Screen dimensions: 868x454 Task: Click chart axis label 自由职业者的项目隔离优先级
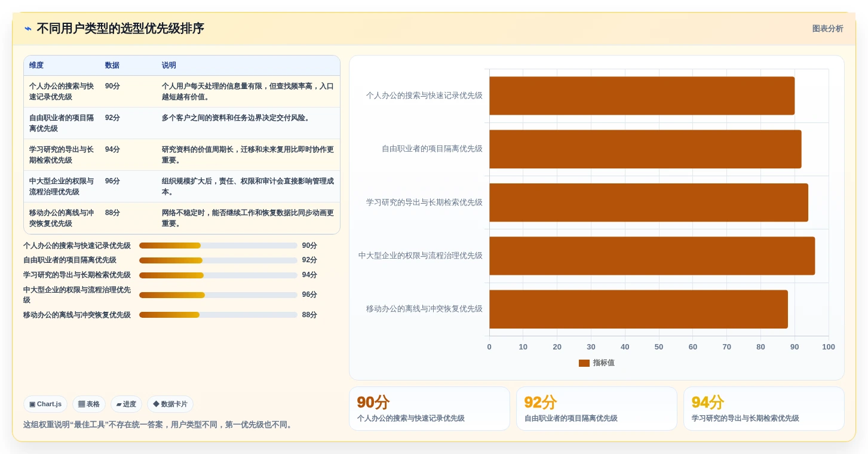[432, 149]
